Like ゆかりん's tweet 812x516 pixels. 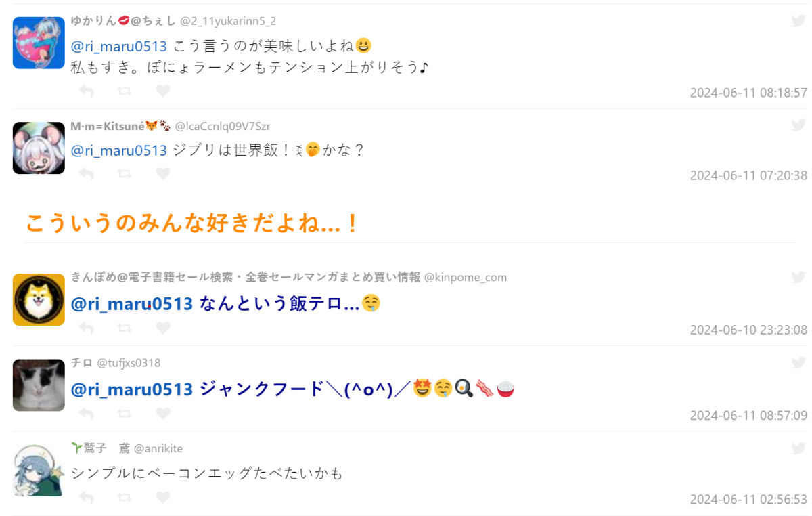click(x=163, y=91)
